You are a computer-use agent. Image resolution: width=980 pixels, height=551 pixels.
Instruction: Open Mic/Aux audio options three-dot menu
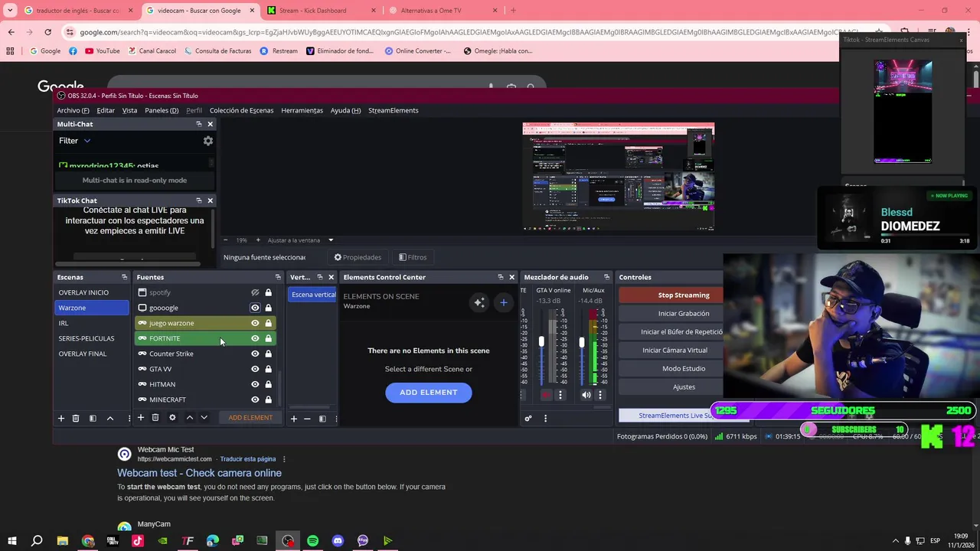[600, 395]
